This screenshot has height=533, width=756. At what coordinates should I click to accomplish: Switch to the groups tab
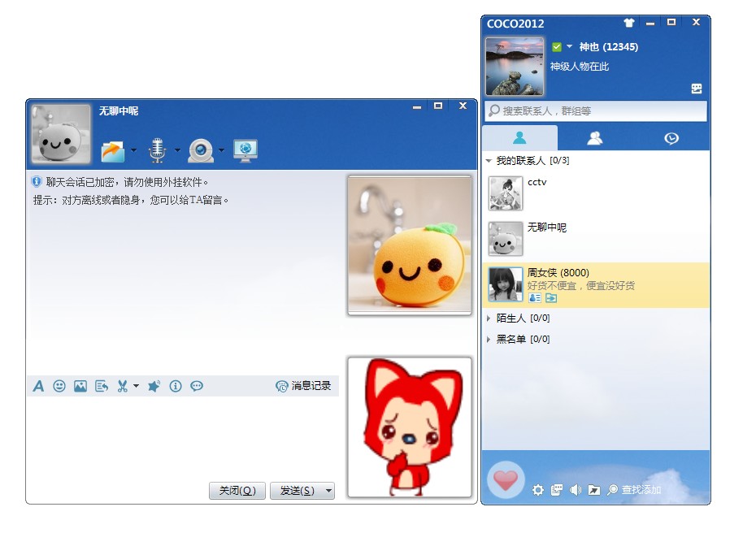[595, 138]
